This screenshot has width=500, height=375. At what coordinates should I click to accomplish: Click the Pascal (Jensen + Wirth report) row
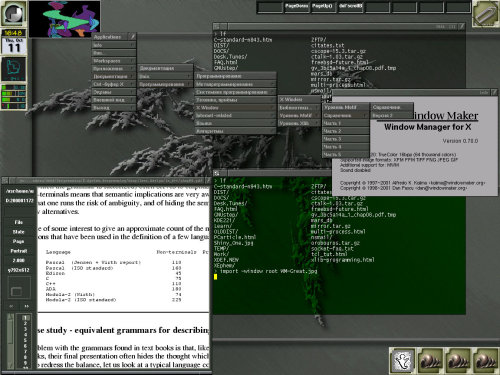113,262
